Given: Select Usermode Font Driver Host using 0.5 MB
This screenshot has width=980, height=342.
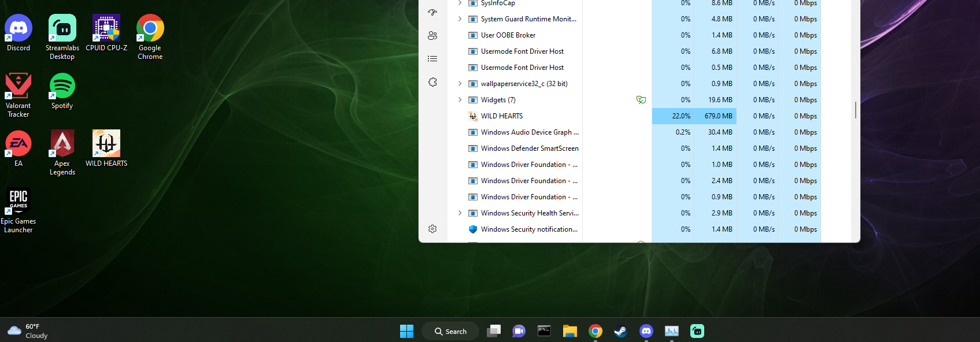Looking at the screenshot, I should 634,68.
